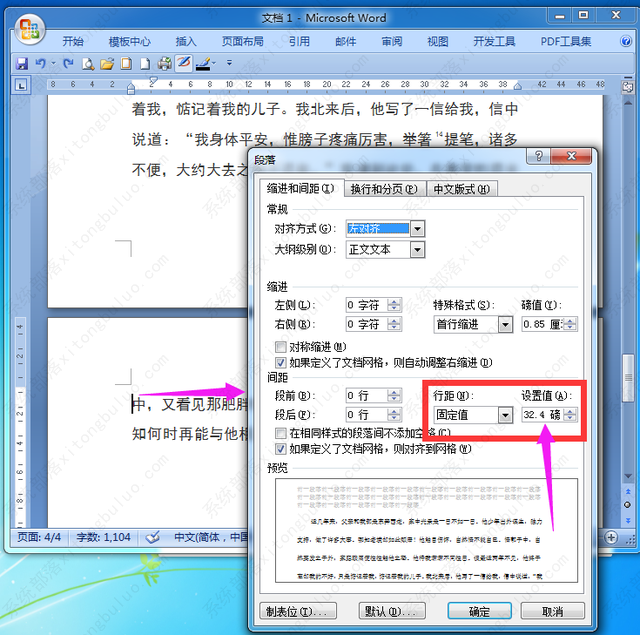The image size is (640, 635).
Task: Uncheck 如果定义了文档网格，则对齐到网格
Action: (281, 449)
